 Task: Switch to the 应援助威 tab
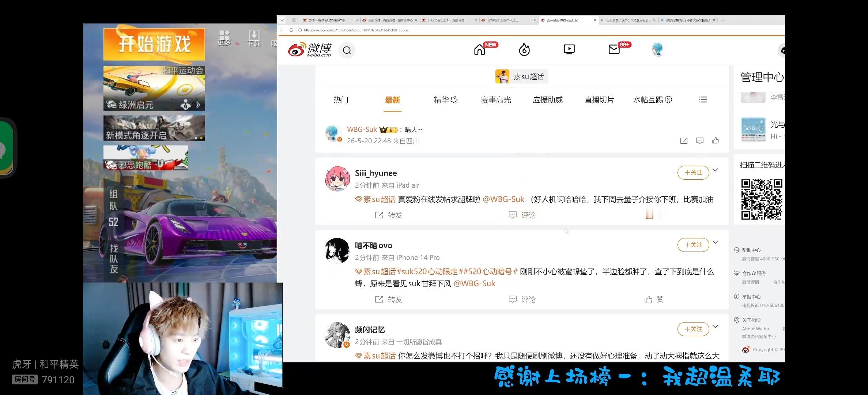[x=547, y=100]
